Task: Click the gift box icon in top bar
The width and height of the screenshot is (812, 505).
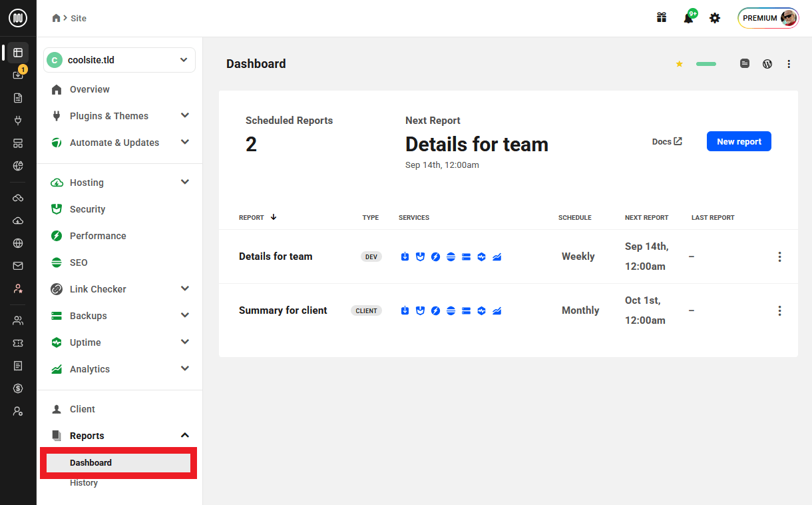Action: (x=662, y=18)
